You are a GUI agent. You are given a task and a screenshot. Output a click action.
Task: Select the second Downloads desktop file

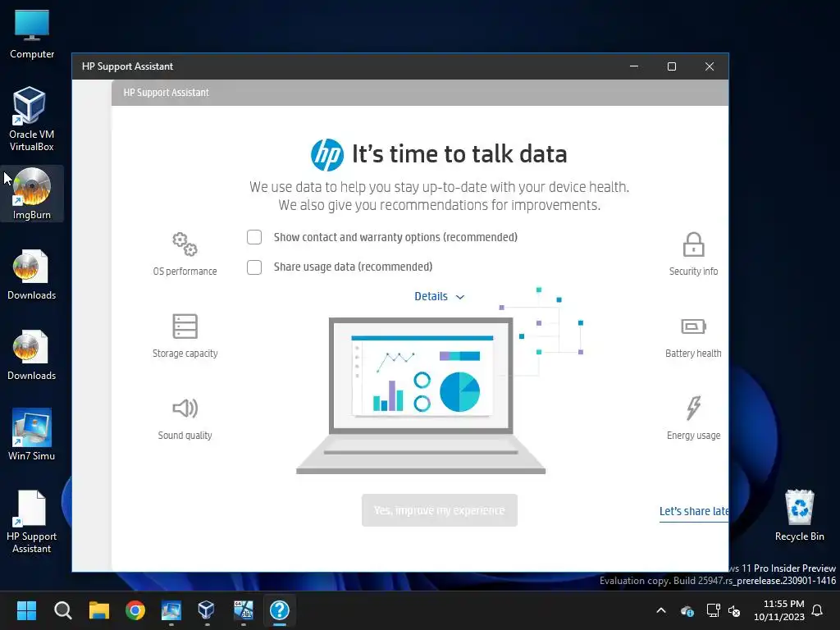point(32,354)
